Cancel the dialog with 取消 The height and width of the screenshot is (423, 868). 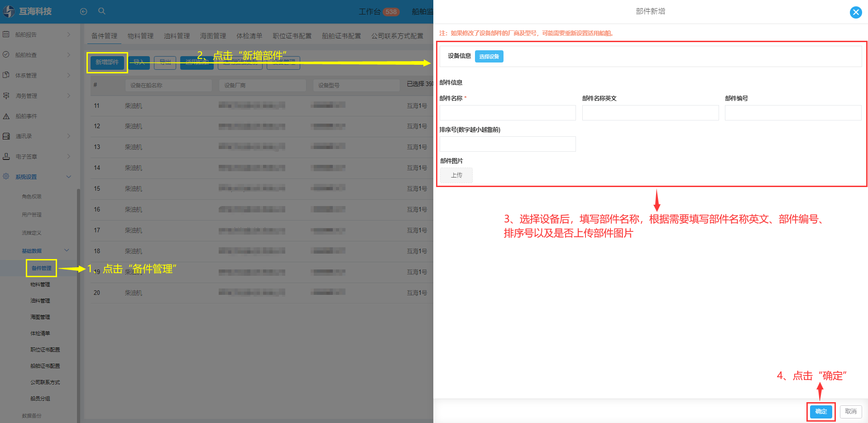[x=851, y=411]
